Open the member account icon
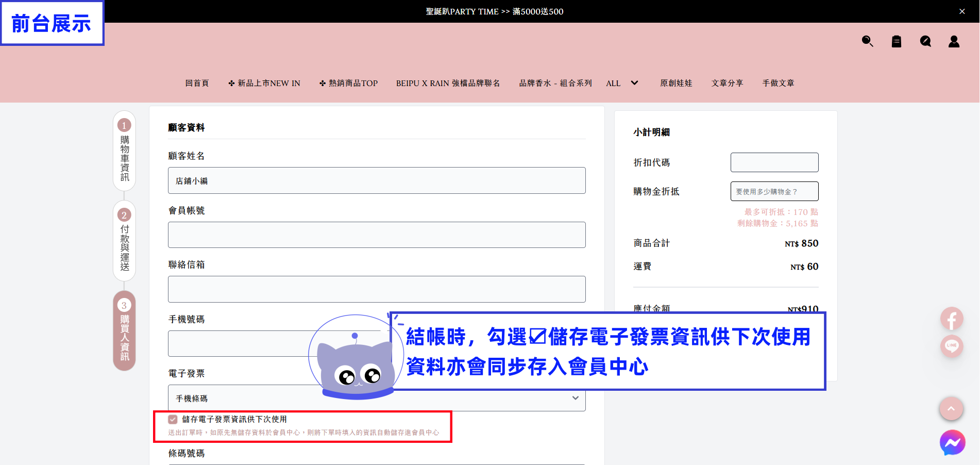 click(954, 41)
